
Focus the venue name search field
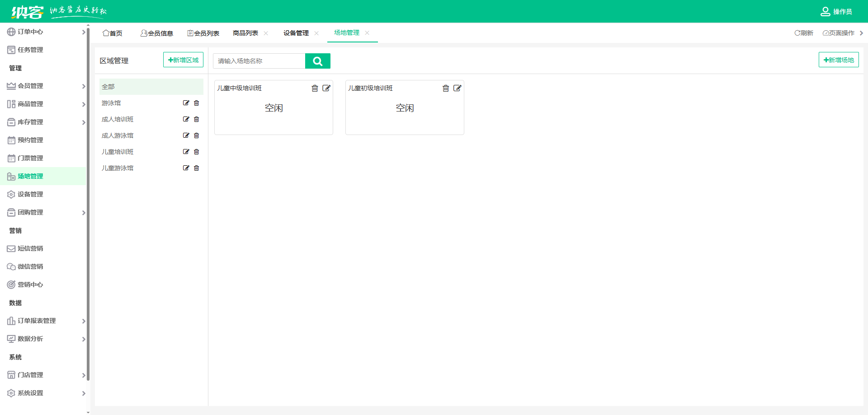[259, 61]
